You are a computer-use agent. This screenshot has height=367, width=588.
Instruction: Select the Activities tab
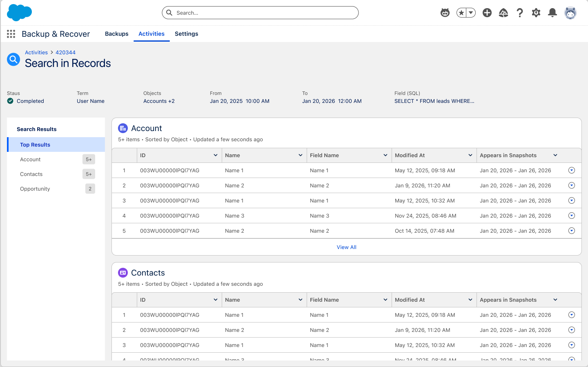click(151, 34)
